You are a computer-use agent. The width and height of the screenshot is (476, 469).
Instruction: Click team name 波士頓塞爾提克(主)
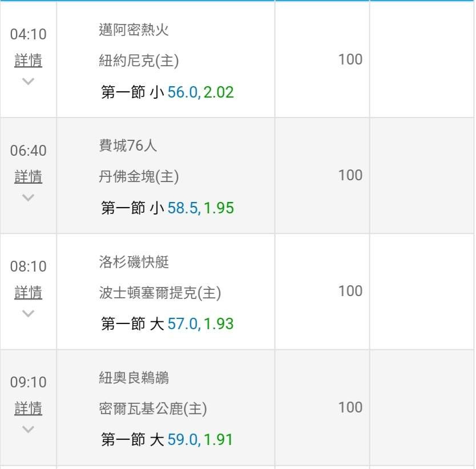[160, 293]
